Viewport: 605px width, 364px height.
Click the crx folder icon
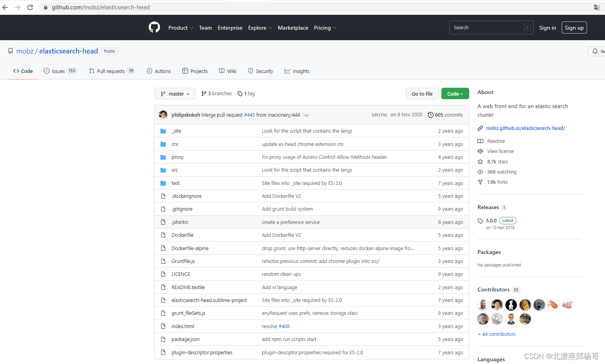[163, 144]
